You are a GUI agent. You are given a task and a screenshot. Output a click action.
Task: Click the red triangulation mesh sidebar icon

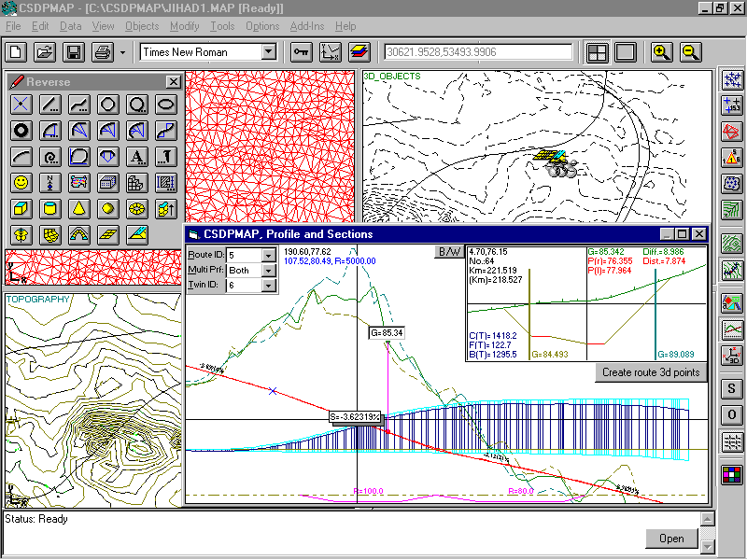(731, 132)
